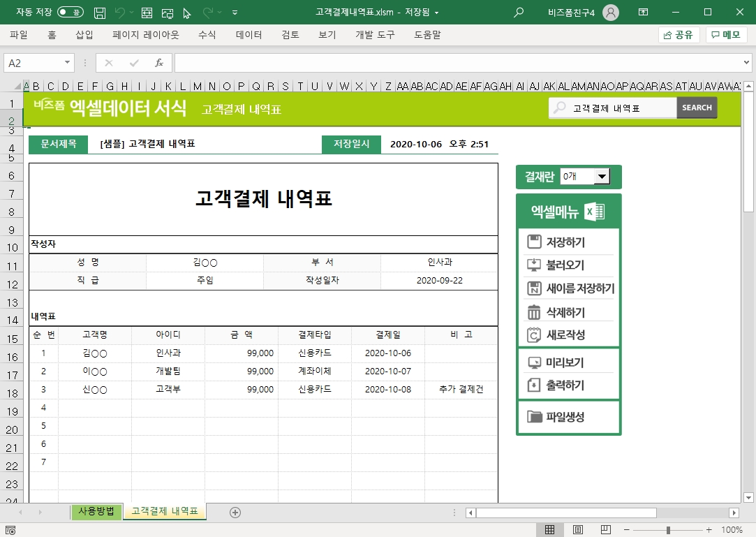Open the 데이터 ribbon tab
Viewport: 756px width, 537px height.
pos(249,35)
